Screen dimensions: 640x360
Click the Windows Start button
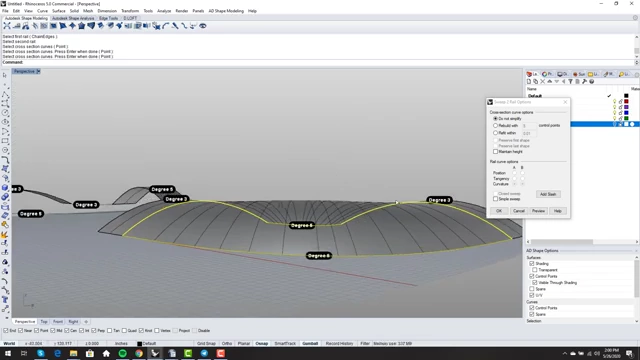[x=8, y=353]
